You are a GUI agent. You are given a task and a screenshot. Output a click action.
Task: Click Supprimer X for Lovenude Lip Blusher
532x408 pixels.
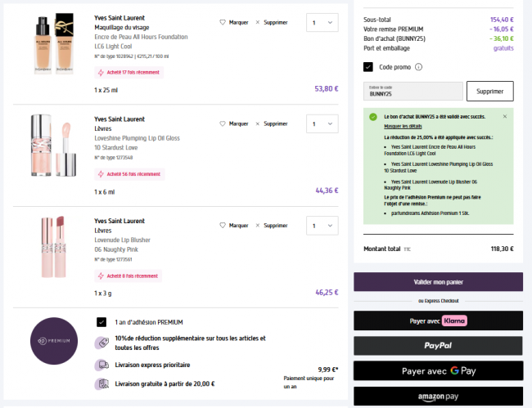click(258, 225)
